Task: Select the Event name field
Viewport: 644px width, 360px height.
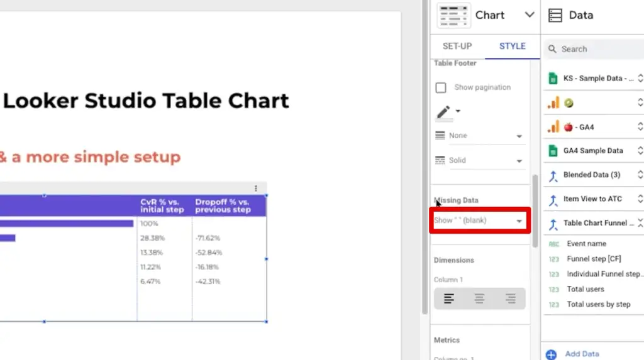Action: coord(587,243)
